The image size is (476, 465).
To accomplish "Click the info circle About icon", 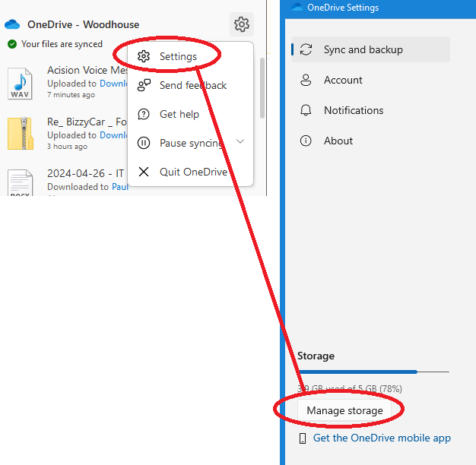I will (306, 141).
